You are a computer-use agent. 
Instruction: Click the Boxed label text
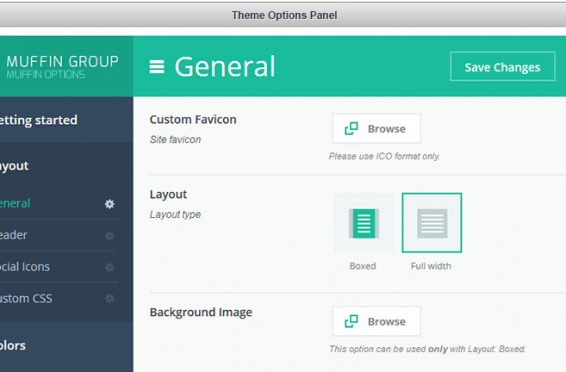point(363,266)
